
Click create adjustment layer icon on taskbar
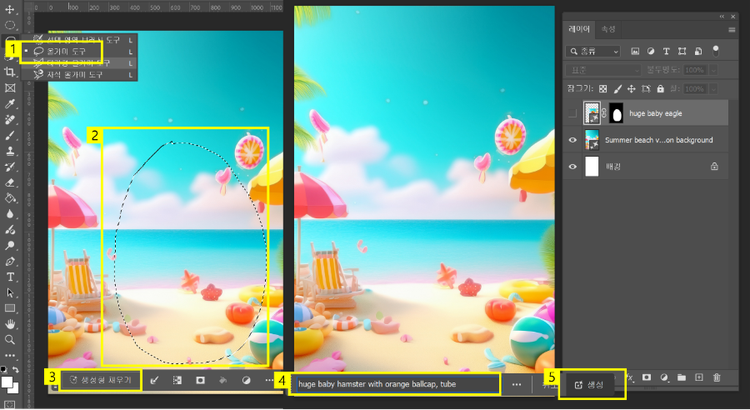click(x=246, y=380)
